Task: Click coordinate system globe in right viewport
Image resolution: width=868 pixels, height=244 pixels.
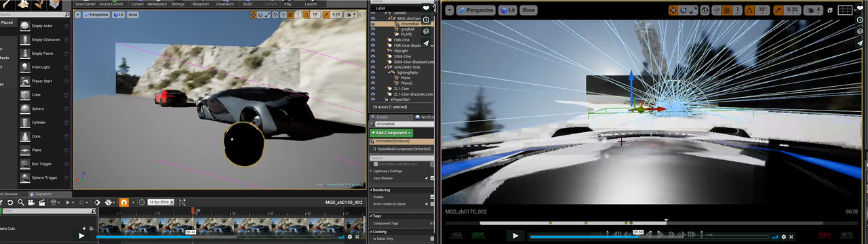Action: 705,10
